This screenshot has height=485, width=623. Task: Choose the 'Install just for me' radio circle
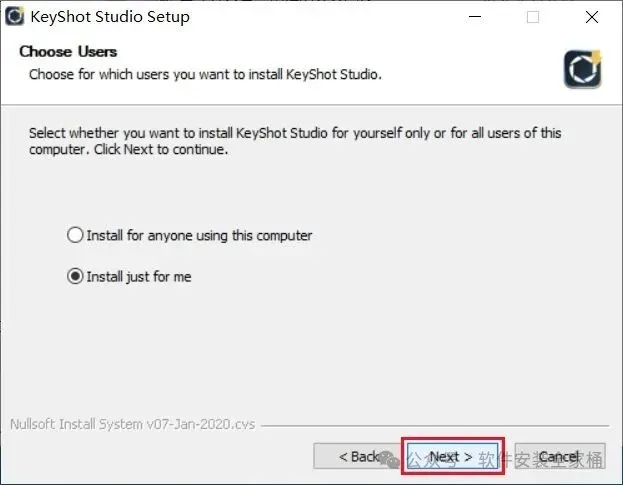(x=75, y=277)
